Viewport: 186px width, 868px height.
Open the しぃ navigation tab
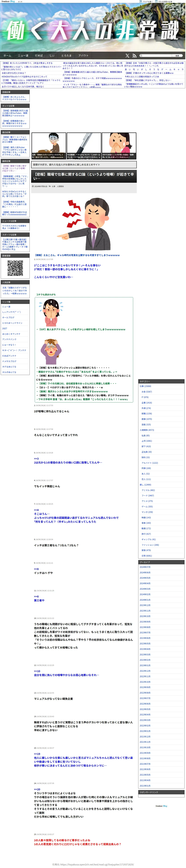click(52, 56)
